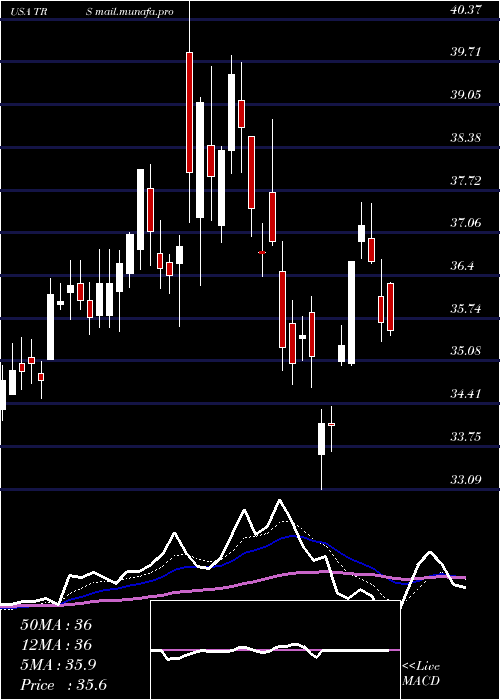Click the 50MA : 36 readout
500x700 pixels.
pos(56,625)
